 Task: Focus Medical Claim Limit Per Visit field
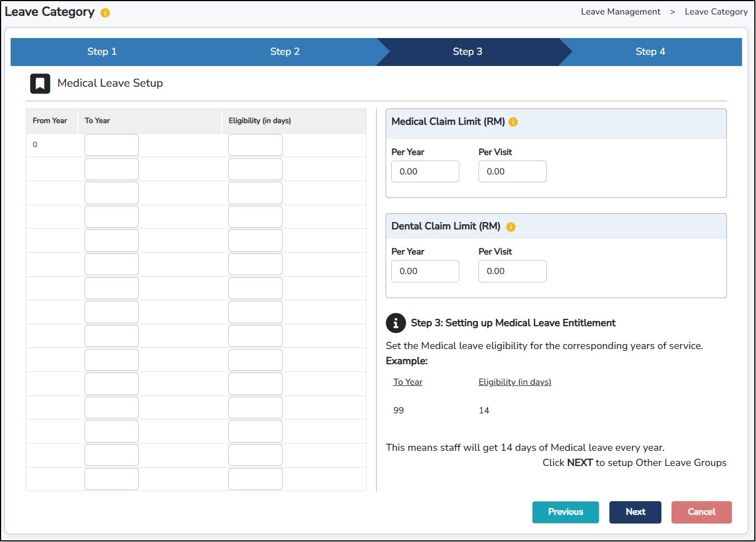(512, 172)
